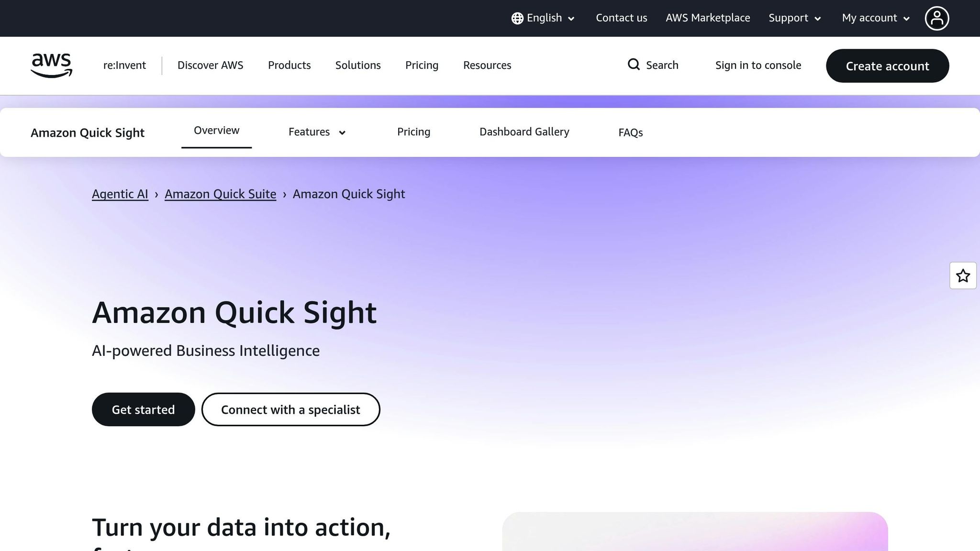This screenshot has height=551, width=980.
Task: Click Connect with a specialist
Action: [290, 409]
